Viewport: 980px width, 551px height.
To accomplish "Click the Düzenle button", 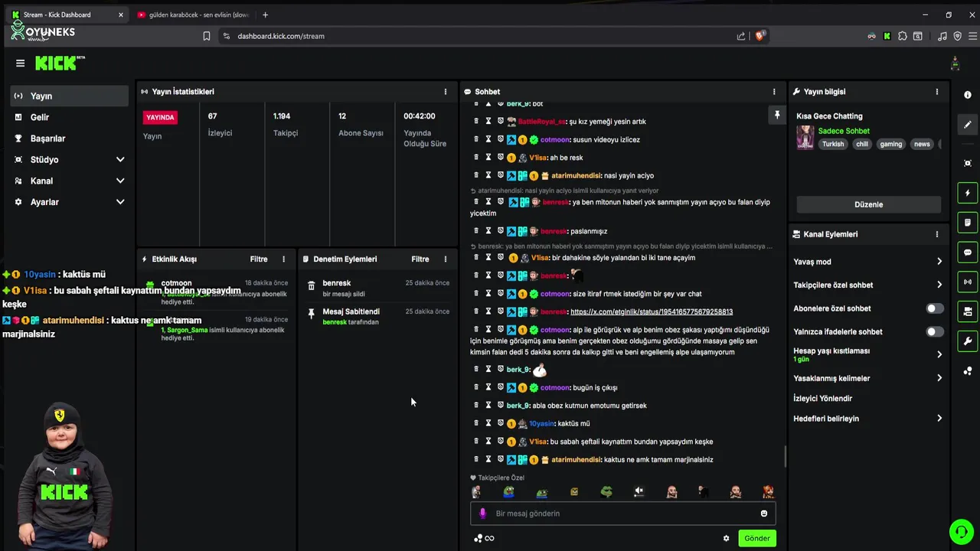I will click(x=869, y=204).
